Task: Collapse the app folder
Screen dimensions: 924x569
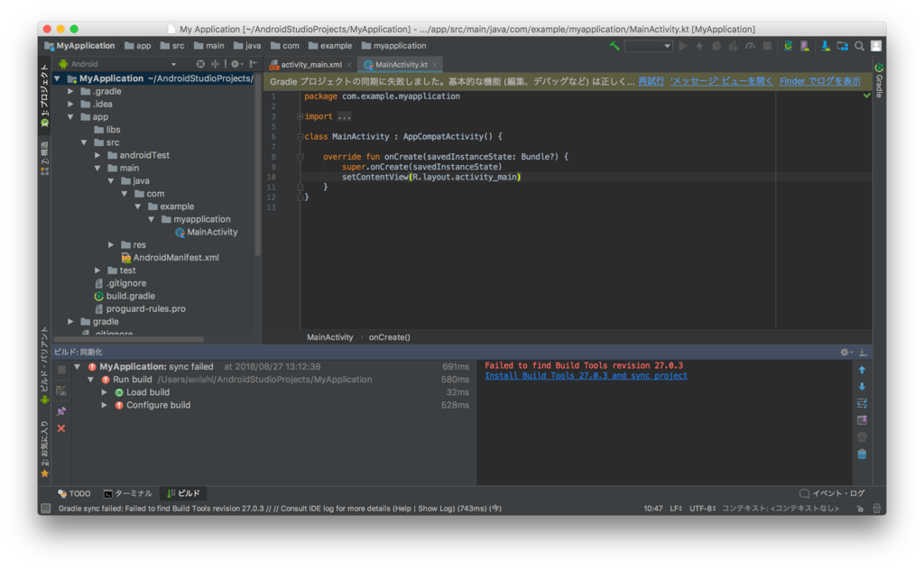Action: [70, 117]
